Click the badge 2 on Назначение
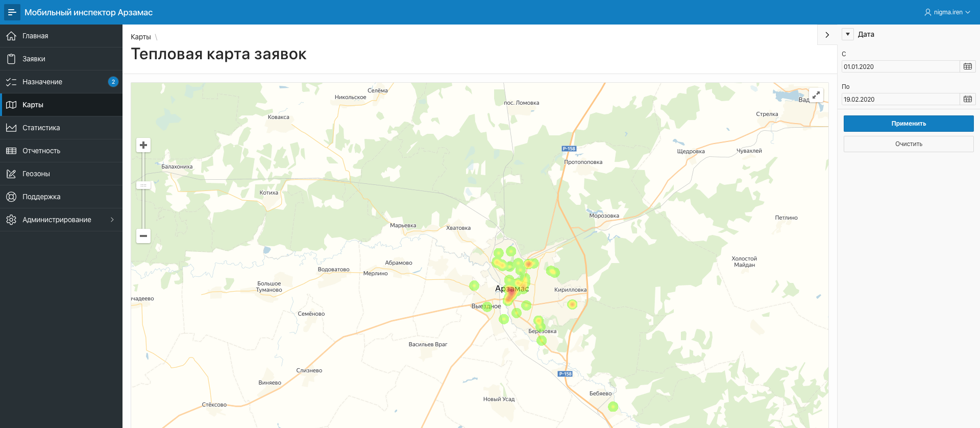This screenshot has height=428, width=980. 113,82
